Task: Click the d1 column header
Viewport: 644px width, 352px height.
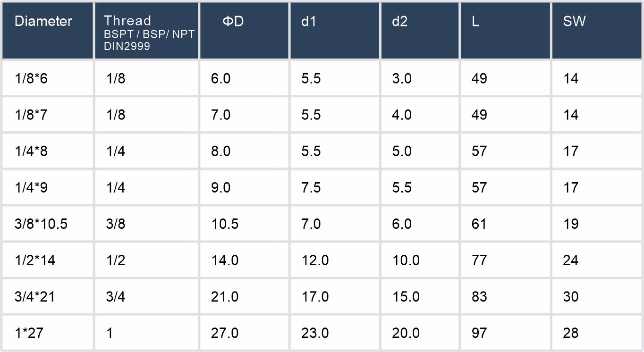Action: (x=308, y=22)
